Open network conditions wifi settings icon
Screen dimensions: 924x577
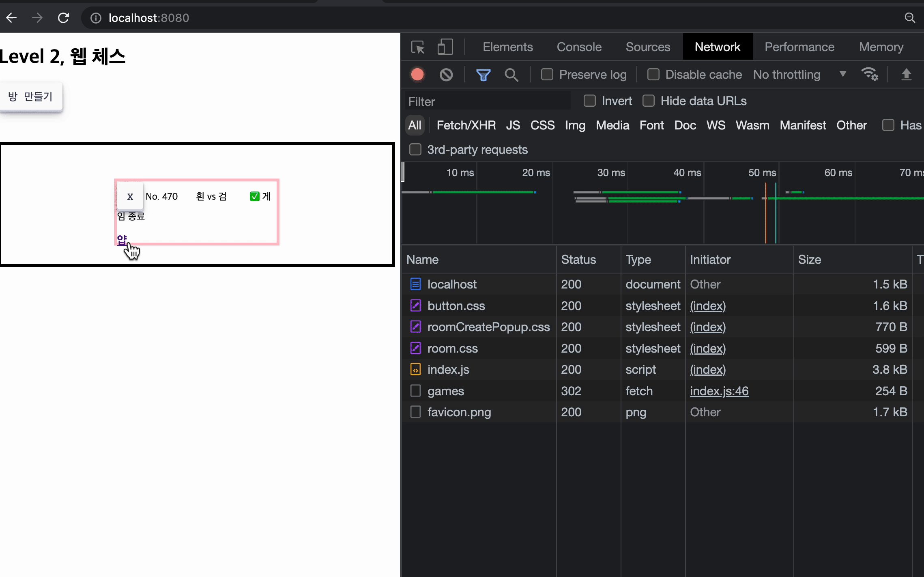click(869, 75)
